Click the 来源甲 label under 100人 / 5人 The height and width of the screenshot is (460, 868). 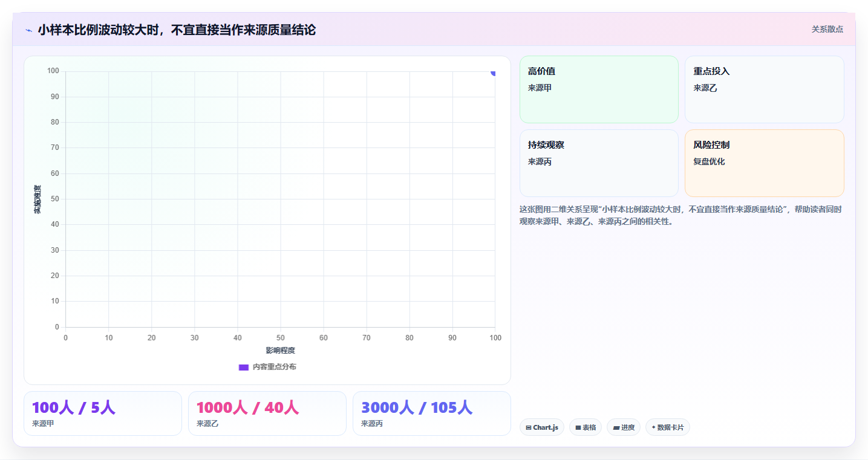pyautogui.click(x=42, y=423)
